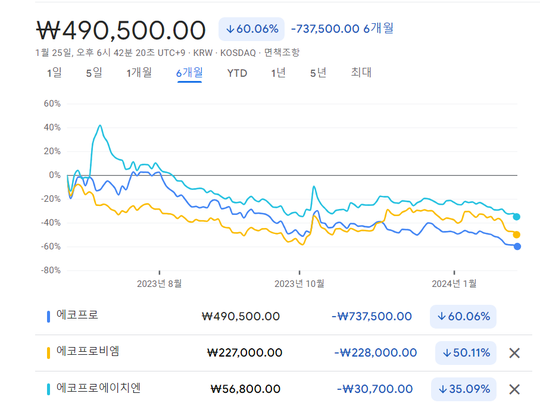Click the ₩490,500.00 price in 에코프로 row

click(241, 316)
